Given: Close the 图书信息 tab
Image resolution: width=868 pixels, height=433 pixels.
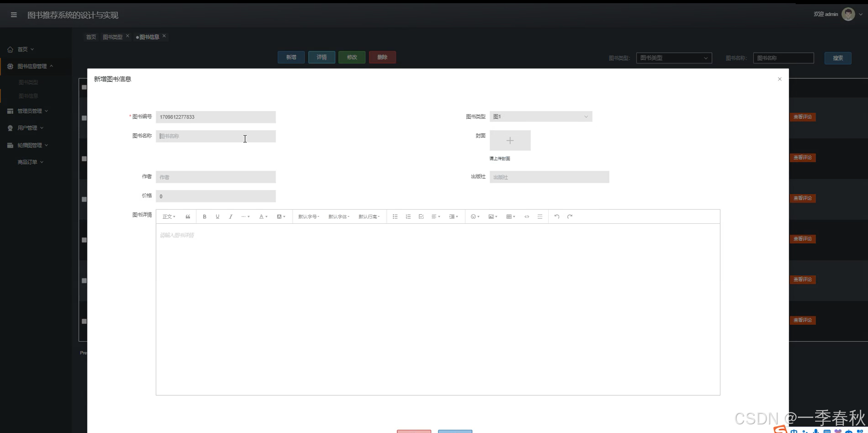Looking at the screenshot, I should pyautogui.click(x=164, y=36).
